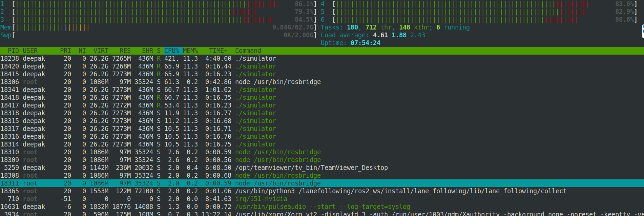Select the Xorg process row PID 3934
644x216 pixels.
tap(322, 214)
